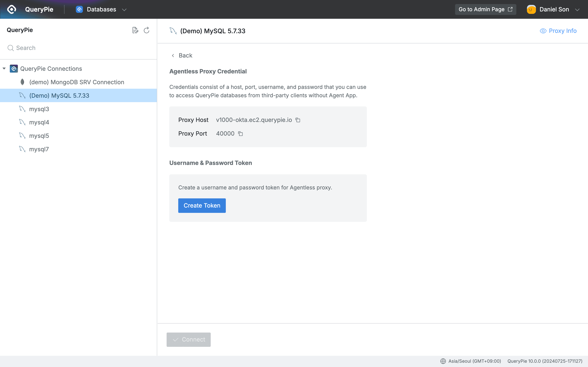The height and width of the screenshot is (367, 588).
Task: Collapse QueryPie Connections tree
Action: [4, 69]
